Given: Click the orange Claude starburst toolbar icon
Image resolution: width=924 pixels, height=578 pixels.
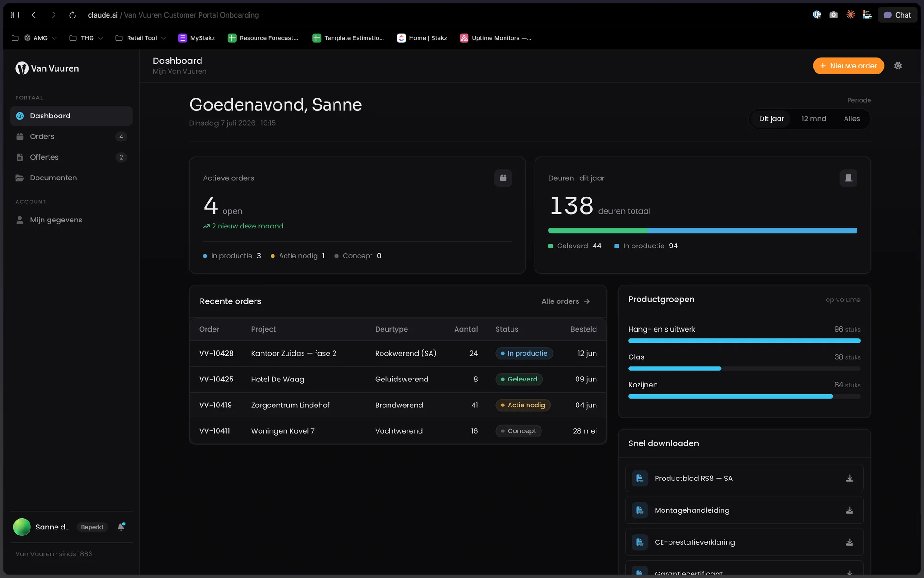Looking at the screenshot, I should [x=851, y=15].
